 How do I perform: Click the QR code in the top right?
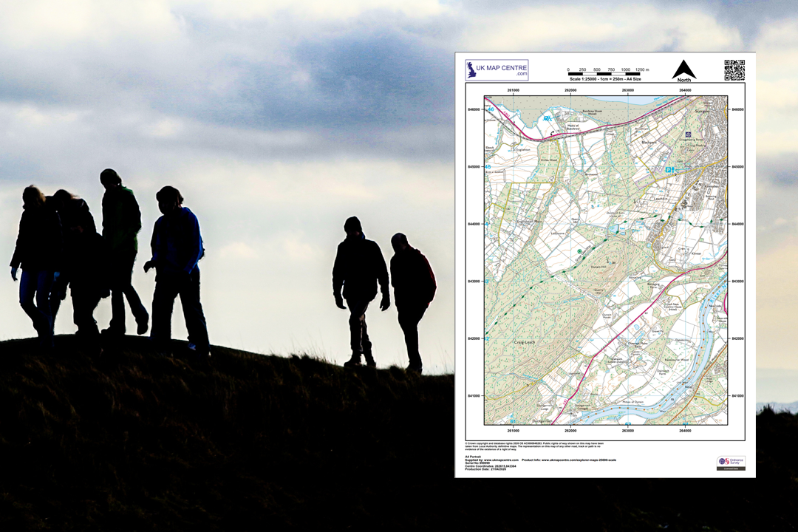(736, 69)
